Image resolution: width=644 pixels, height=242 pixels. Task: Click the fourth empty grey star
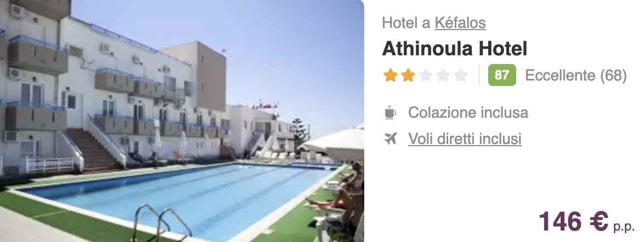pos(444,76)
